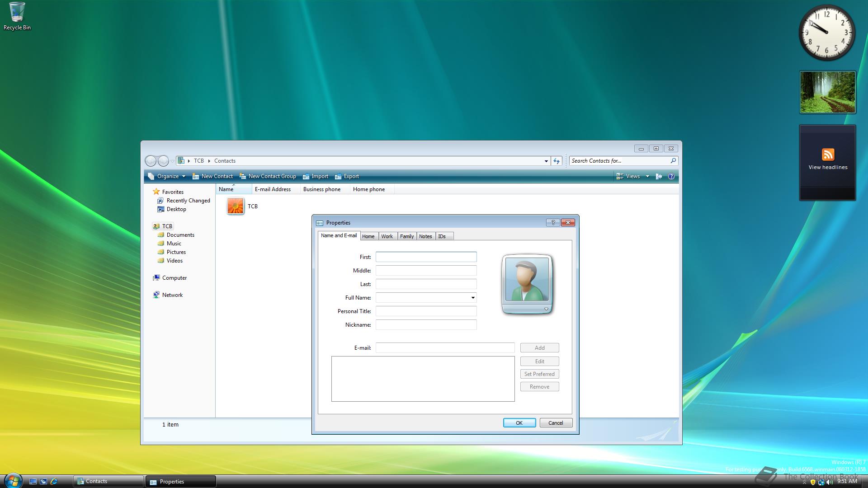Click the E-mail input field
This screenshot has height=488, width=868.
click(x=445, y=348)
